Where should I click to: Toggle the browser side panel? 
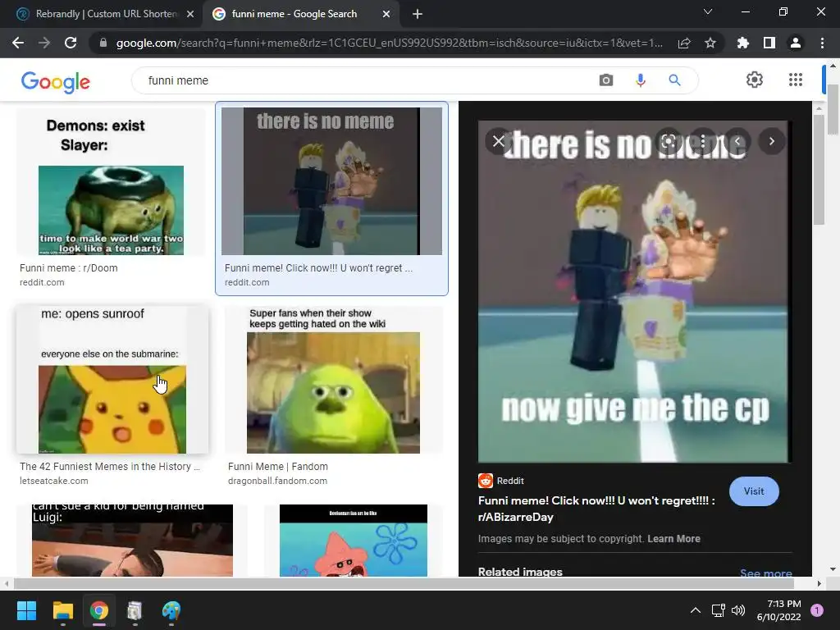coord(769,43)
